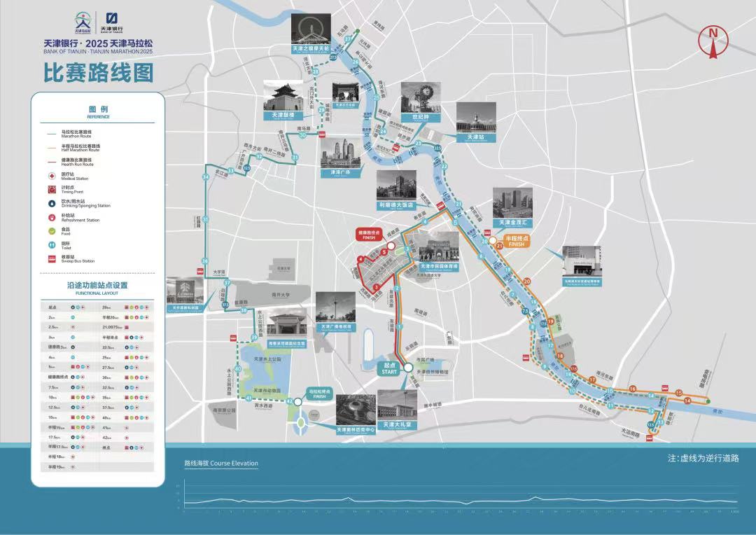The width and height of the screenshot is (756, 535).
Task: Click the Drinking/Sponging Station legend icon
Action: (52, 203)
